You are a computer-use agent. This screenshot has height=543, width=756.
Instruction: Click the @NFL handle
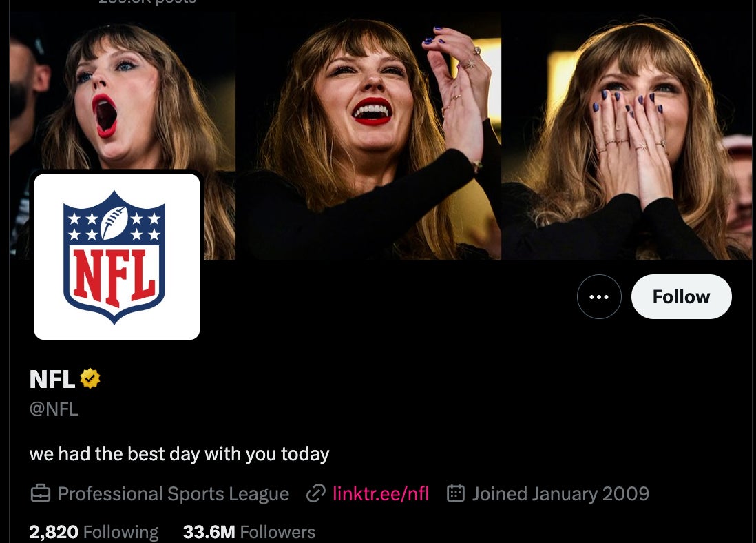tap(54, 409)
